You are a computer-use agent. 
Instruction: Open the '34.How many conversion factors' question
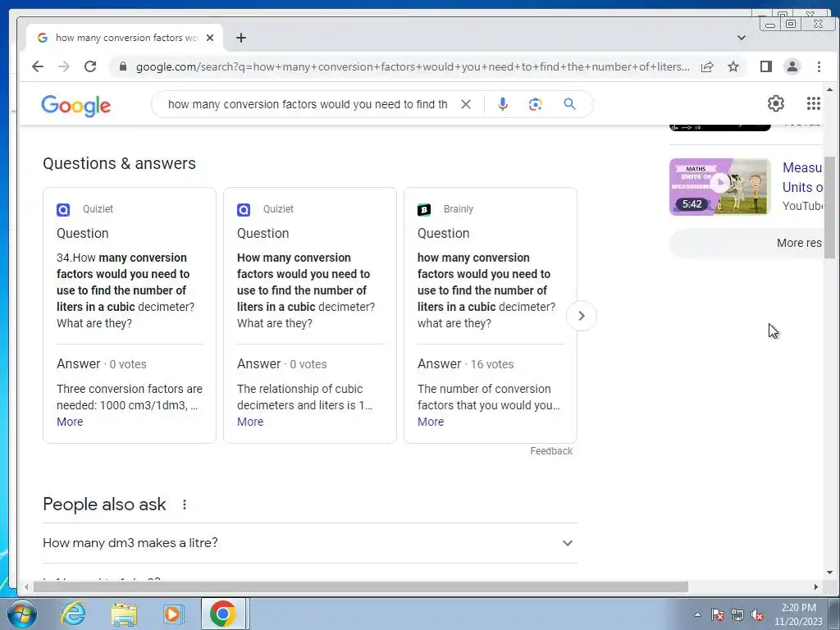(x=126, y=290)
